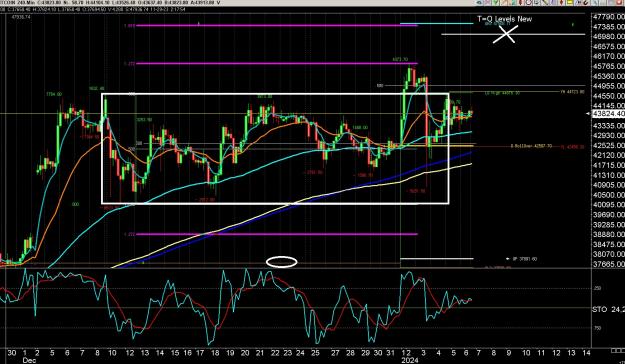Click price axis label 40500.00
Image resolution: width=625 pixels, height=364 pixels.
(609, 195)
